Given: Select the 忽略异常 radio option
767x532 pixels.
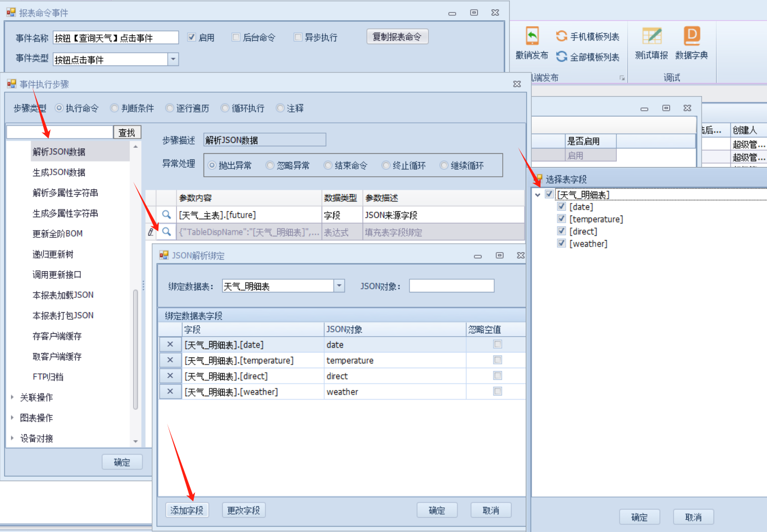Looking at the screenshot, I should [270, 165].
